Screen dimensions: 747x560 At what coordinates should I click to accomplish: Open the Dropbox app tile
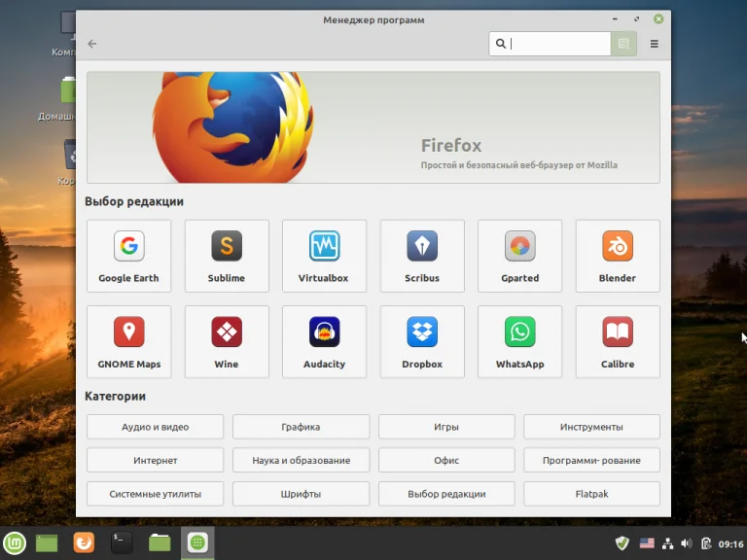422,342
